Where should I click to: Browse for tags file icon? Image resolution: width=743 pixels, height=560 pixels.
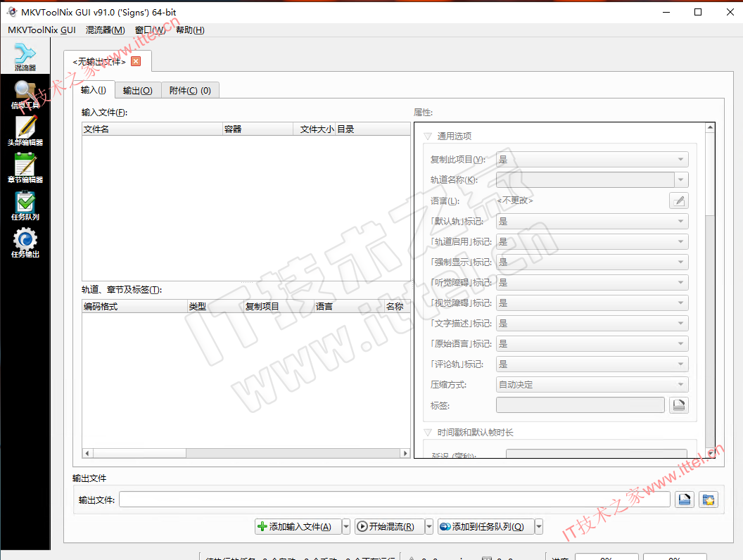(x=678, y=405)
